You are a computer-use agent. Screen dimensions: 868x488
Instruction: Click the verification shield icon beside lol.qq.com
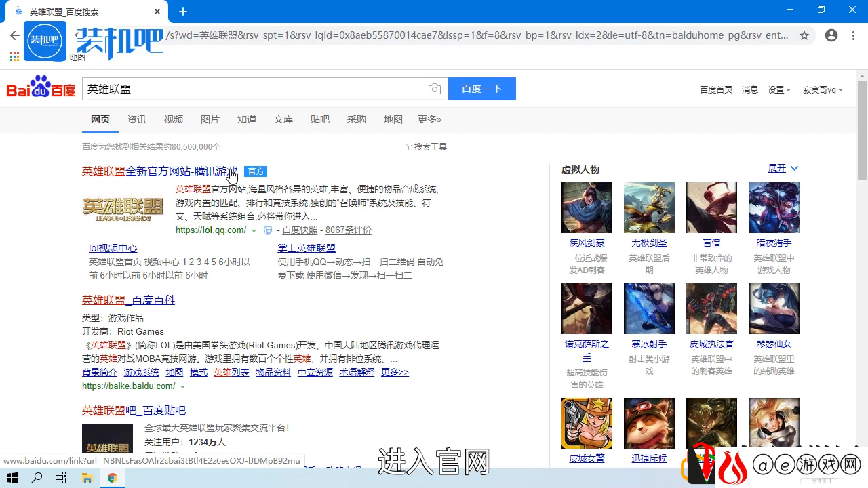click(268, 230)
